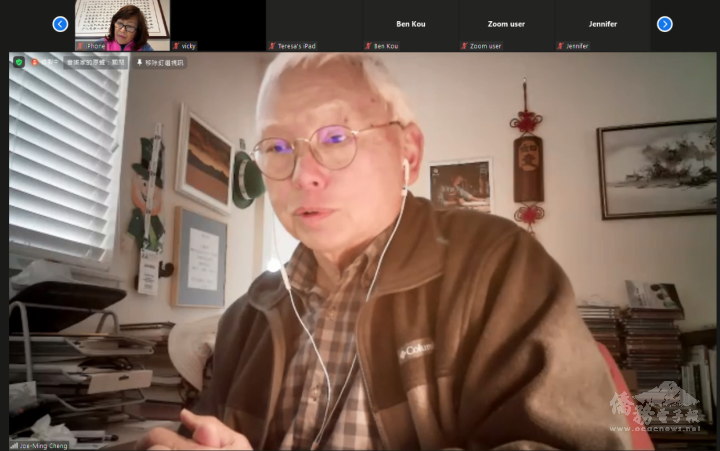Click muted microphone icon beside Zoom user label

[x=464, y=46]
